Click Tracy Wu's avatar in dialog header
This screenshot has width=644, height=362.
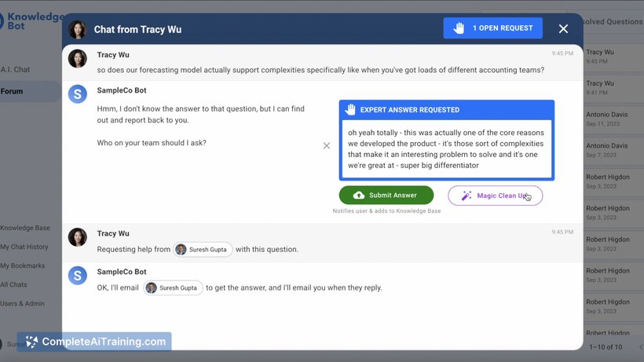point(78,30)
